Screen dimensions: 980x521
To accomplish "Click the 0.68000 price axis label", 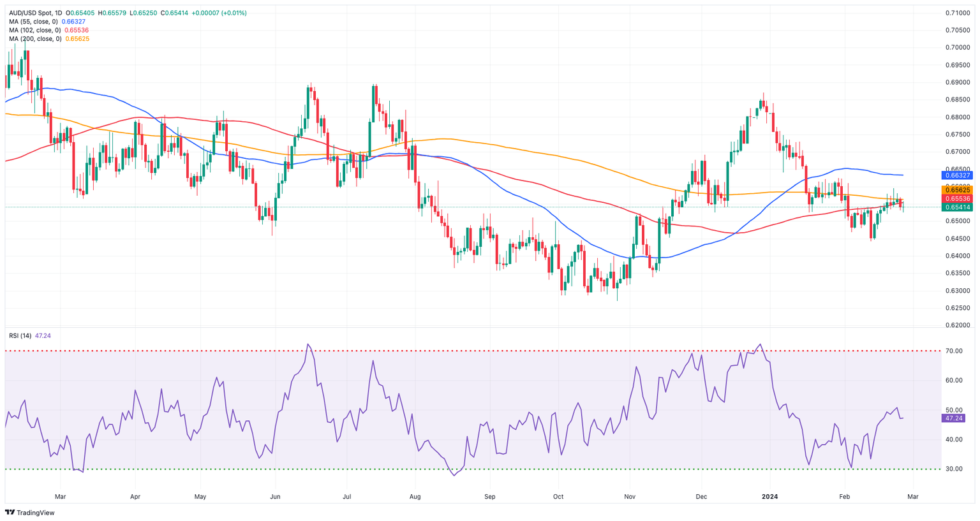I will pos(958,117).
